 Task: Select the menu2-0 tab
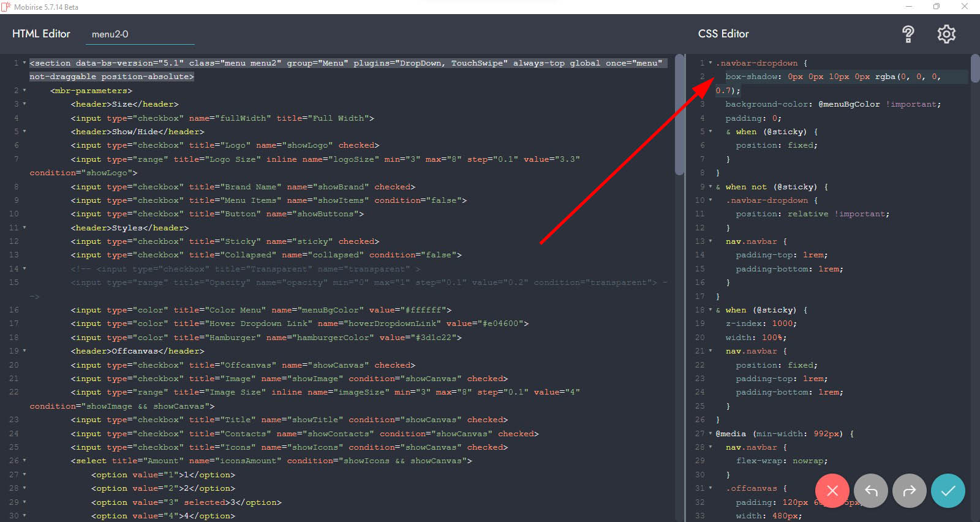110,34
